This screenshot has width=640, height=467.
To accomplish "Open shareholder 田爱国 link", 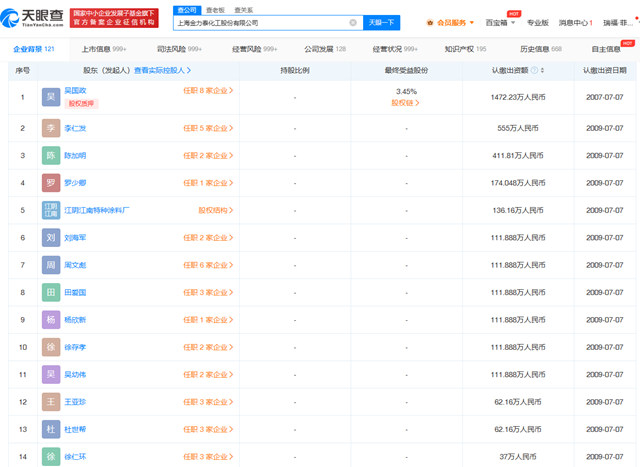I will coord(75,292).
